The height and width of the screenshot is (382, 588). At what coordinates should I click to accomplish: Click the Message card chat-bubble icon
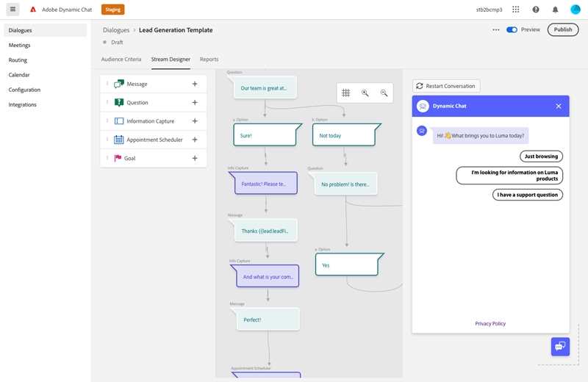click(119, 84)
